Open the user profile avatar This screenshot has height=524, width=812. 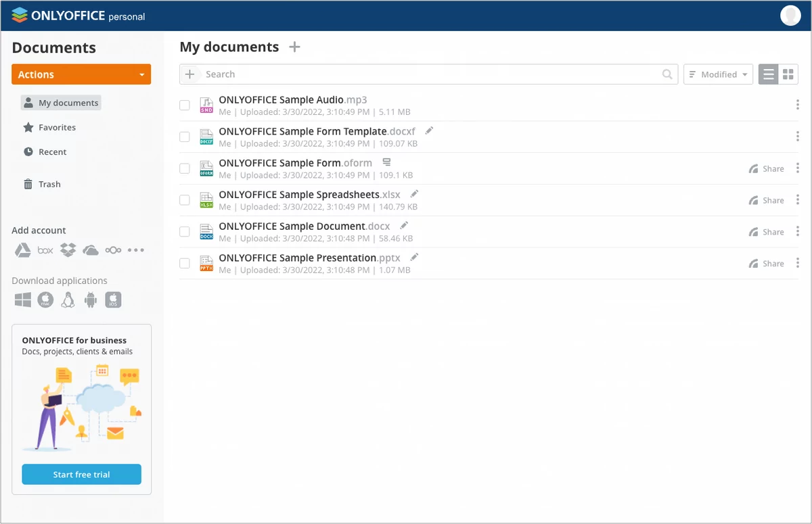pos(790,15)
